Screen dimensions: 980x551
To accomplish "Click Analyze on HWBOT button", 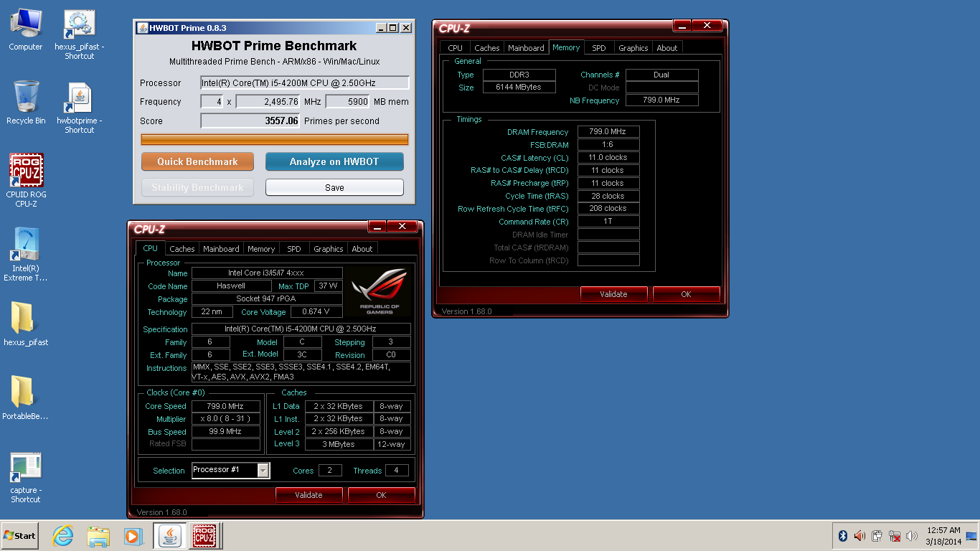I will 334,161.
